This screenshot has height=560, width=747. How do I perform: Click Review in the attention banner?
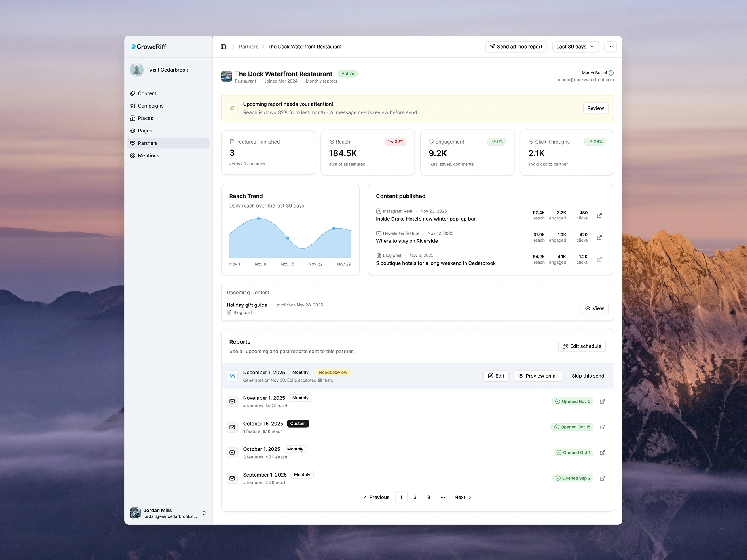tap(595, 108)
